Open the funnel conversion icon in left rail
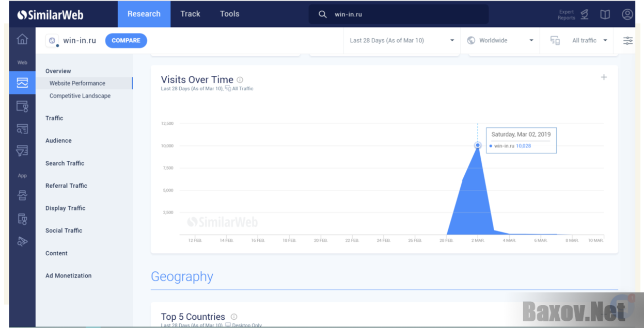The image size is (644, 328). click(x=22, y=151)
